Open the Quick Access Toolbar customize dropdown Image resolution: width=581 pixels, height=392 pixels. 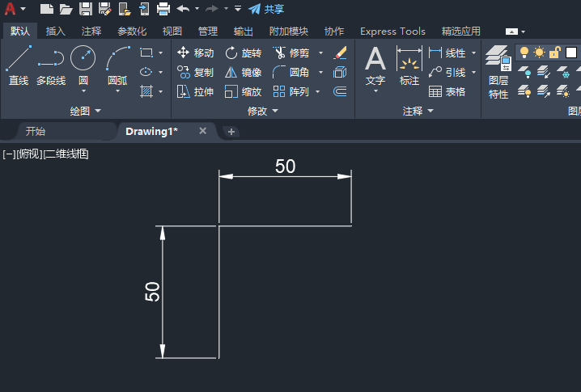pos(238,9)
